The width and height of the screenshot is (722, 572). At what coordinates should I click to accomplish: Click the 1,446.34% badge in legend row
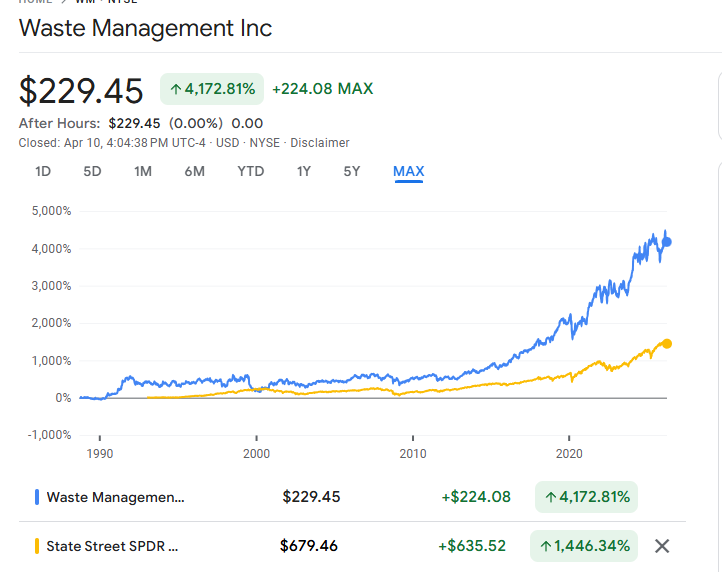click(584, 546)
